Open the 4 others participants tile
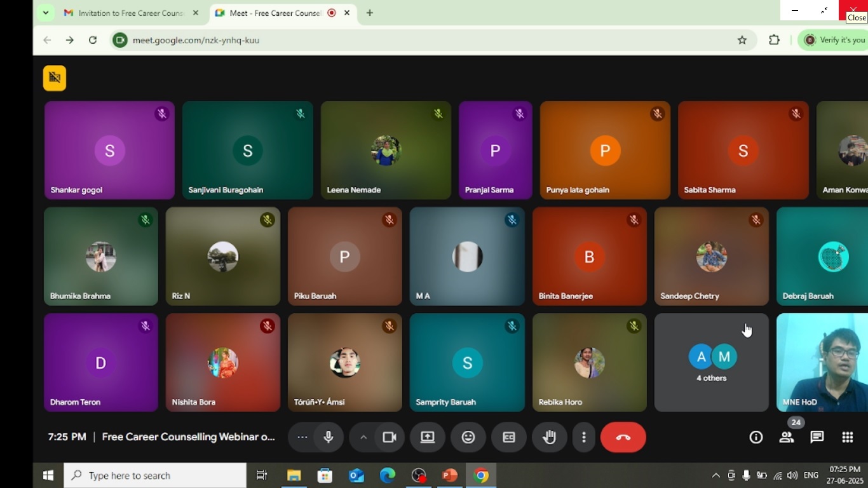Image resolution: width=868 pixels, height=488 pixels. [x=711, y=363]
